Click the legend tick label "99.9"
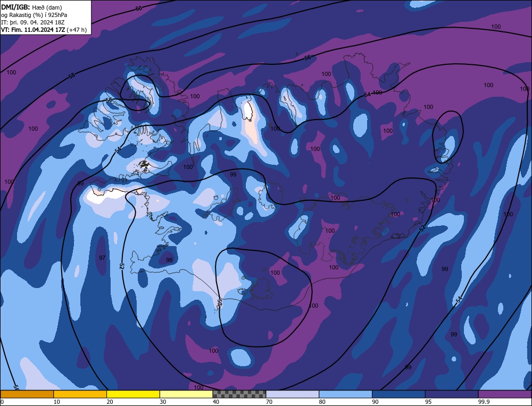The image size is (532, 406). coord(484,402)
